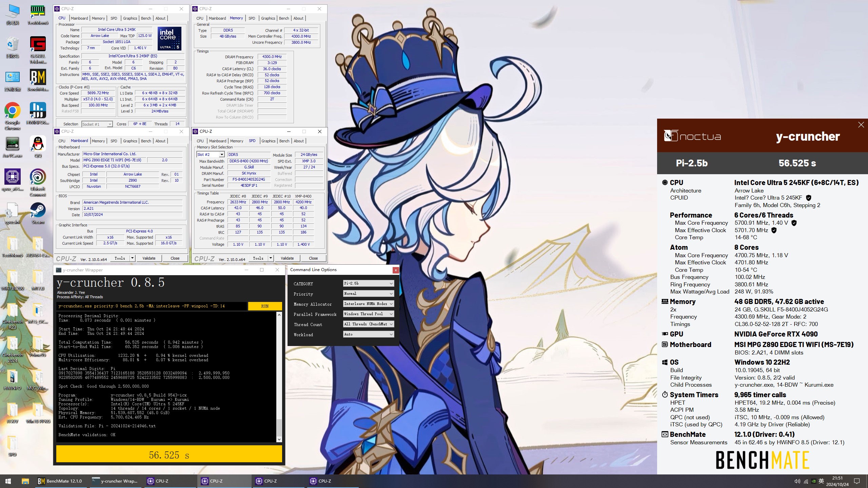Open About tab in SPD CPU-Z window

coord(299,141)
